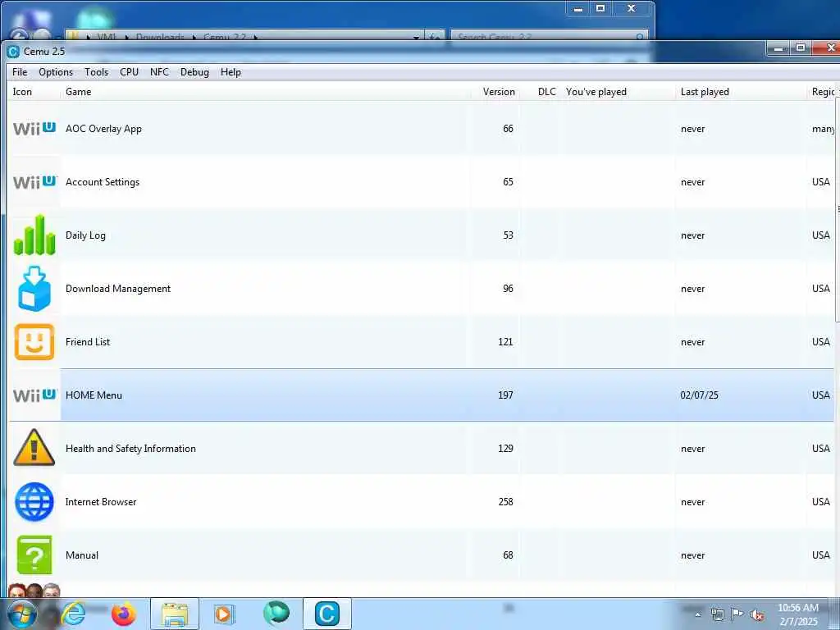Select the Daily Log title
This screenshot has height=630, width=840.
pos(85,235)
